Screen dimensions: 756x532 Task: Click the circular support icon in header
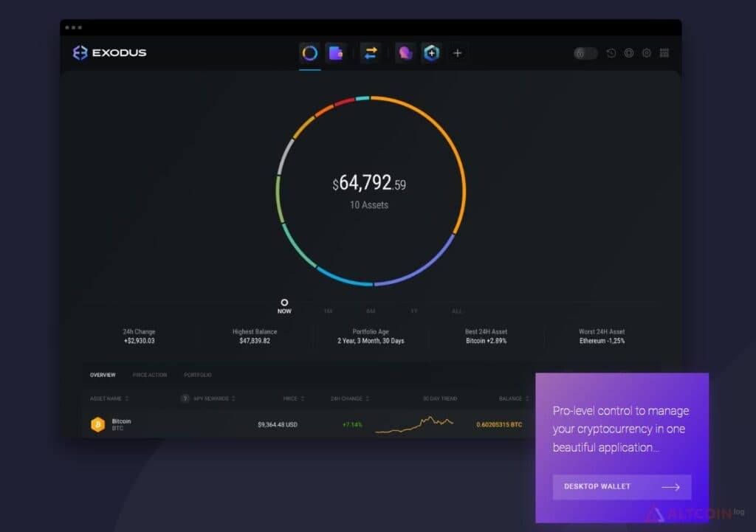click(629, 53)
